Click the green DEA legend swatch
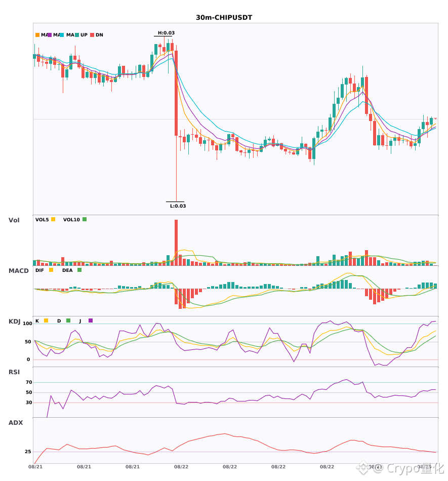 [x=79, y=270]
